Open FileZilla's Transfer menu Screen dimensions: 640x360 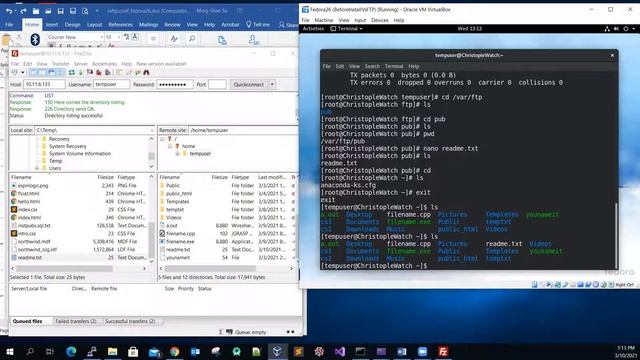[60, 64]
